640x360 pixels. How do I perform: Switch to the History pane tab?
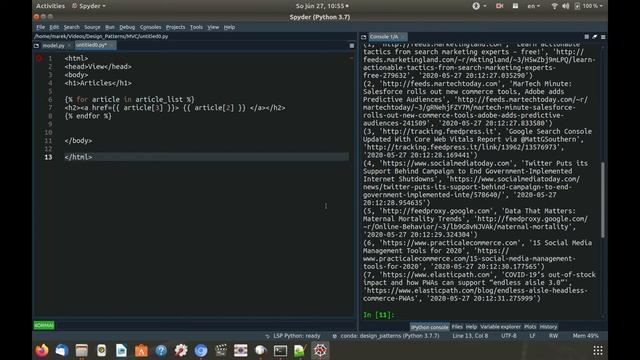tap(548, 327)
